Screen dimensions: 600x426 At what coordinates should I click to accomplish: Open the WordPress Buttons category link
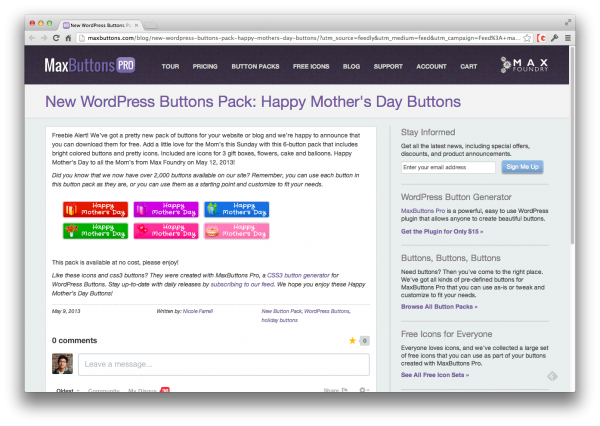pos(327,311)
